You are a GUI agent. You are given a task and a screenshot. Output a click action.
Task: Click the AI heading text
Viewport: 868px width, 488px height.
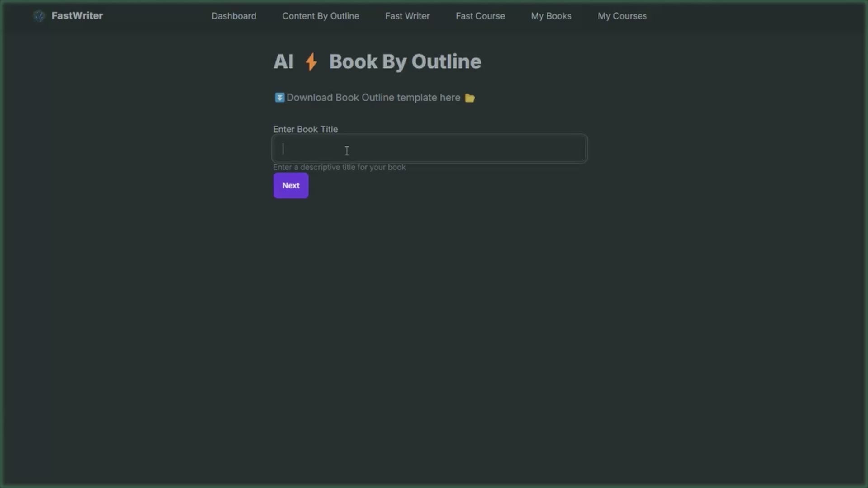pos(283,62)
